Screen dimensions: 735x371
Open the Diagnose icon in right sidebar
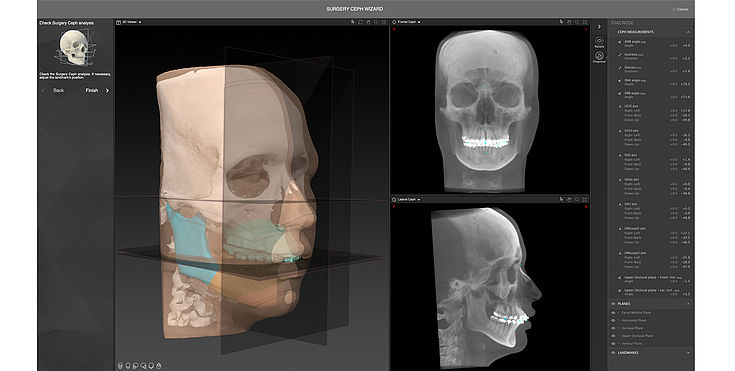pos(599,57)
